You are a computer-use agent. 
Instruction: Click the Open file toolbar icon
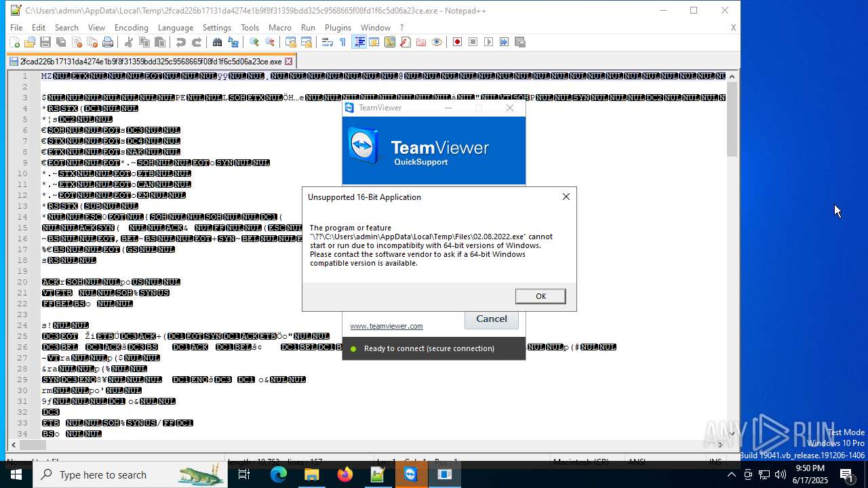30,42
